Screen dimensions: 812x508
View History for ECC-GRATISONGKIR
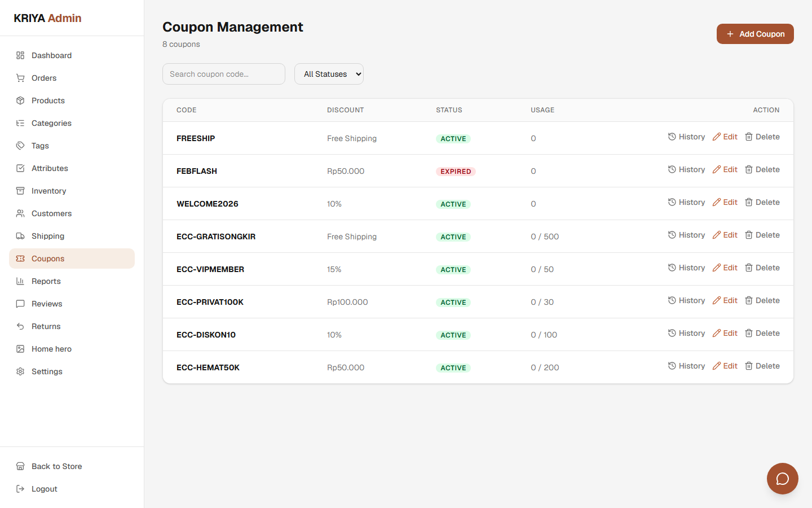coord(686,235)
